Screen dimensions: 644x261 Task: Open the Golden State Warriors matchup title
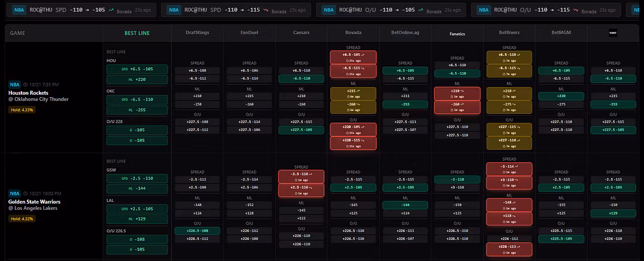click(x=34, y=201)
